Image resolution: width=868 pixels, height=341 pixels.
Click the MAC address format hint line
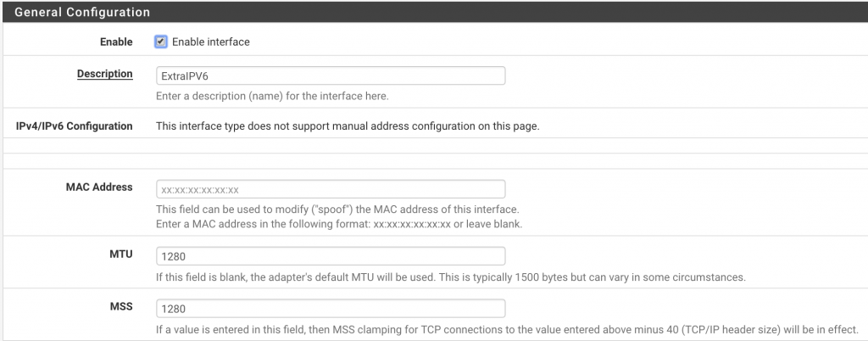[x=339, y=225]
